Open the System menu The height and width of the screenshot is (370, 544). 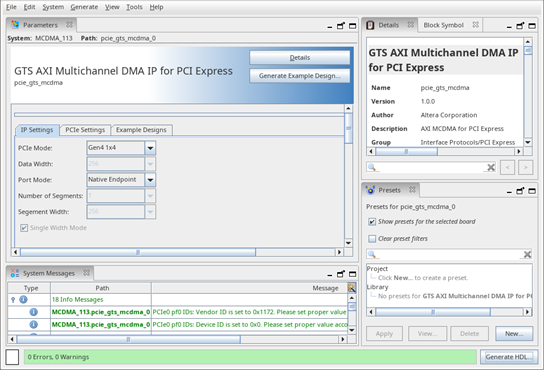pos(53,7)
